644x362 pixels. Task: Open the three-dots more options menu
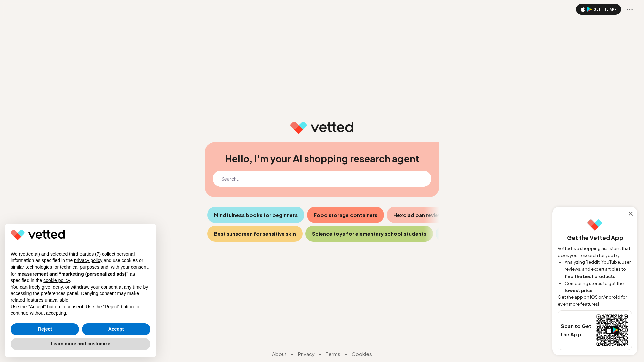630,9
